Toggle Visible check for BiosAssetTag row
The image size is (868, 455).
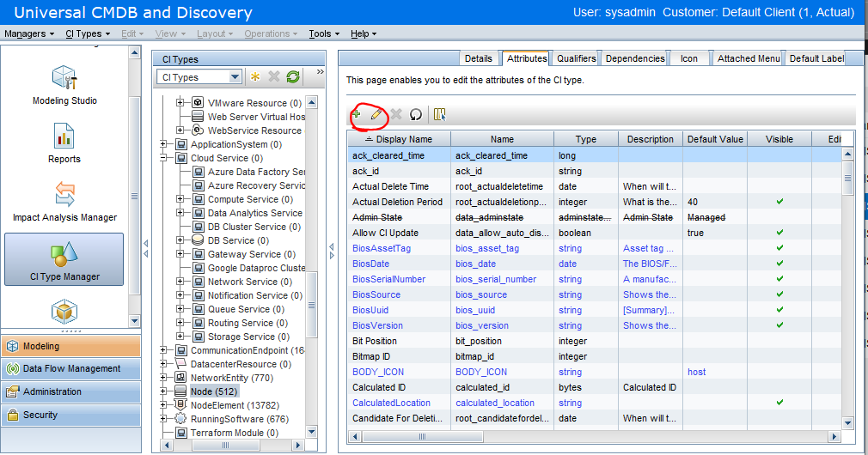point(779,248)
